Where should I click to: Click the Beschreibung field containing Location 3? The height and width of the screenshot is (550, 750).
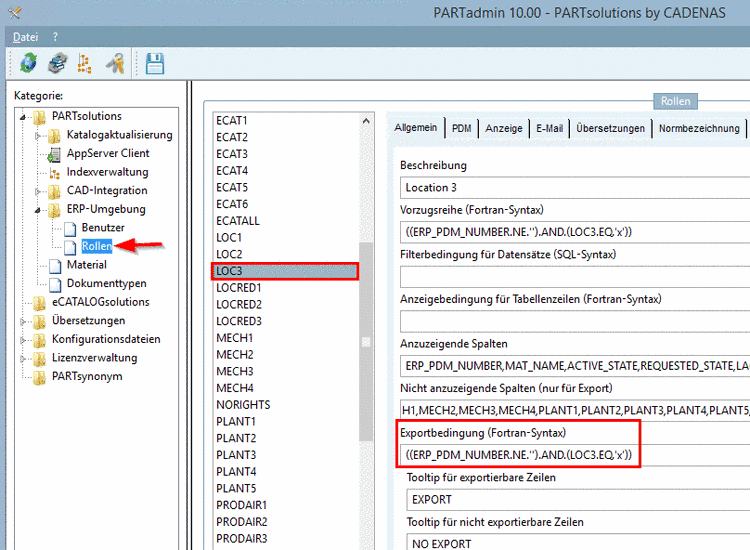(x=575, y=187)
